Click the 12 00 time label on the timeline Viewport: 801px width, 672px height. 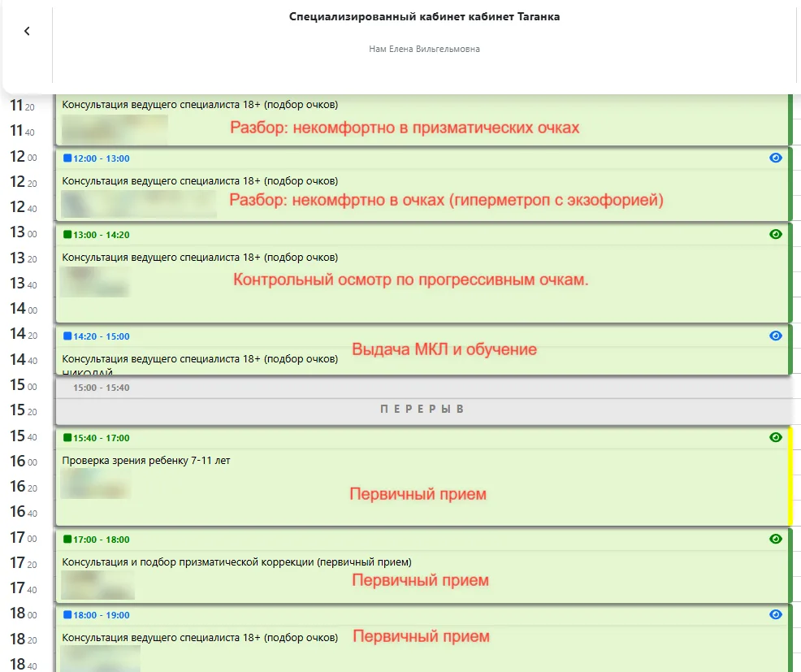click(x=24, y=156)
